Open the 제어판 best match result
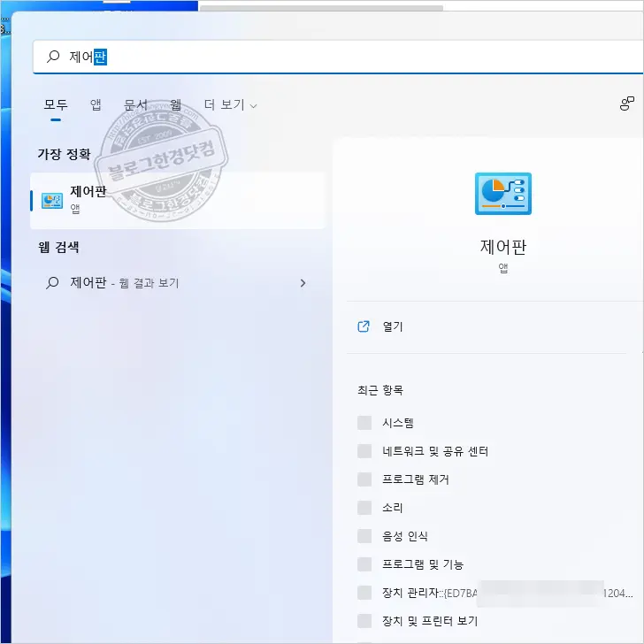The image size is (644, 644). pos(178,201)
